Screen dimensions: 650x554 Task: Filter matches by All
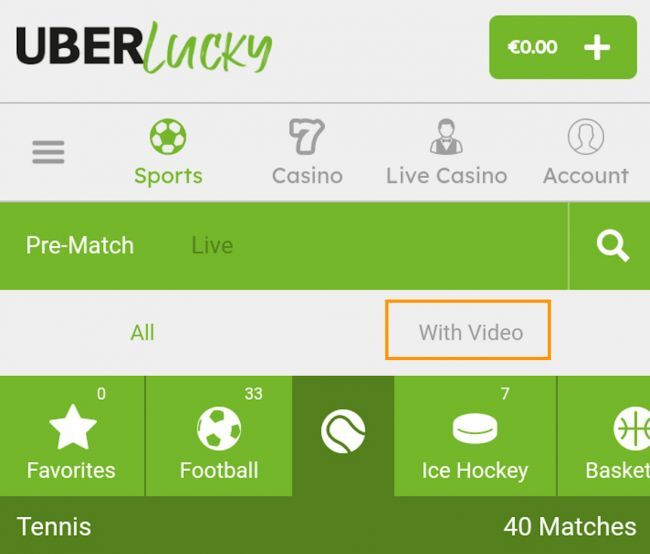pos(142,333)
